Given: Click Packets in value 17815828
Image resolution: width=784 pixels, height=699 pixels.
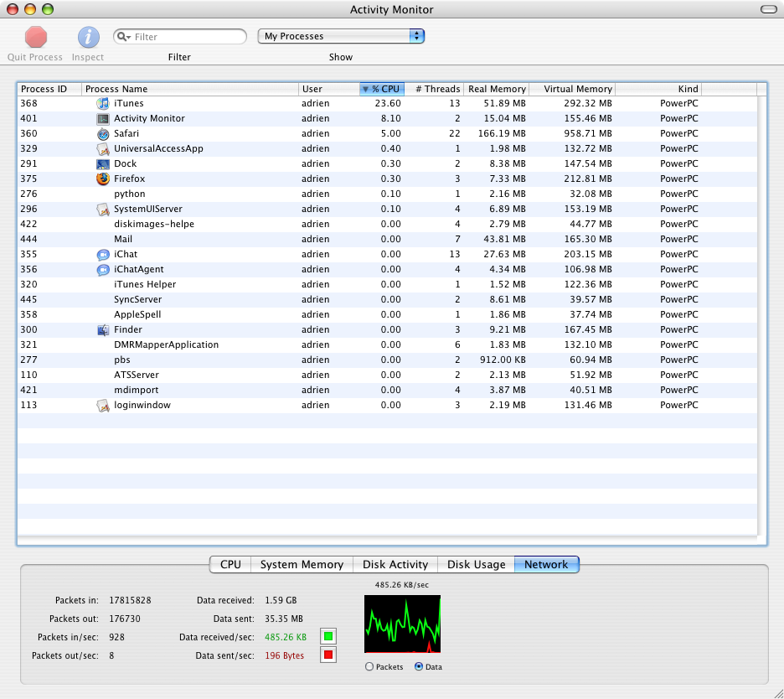Looking at the screenshot, I should [x=130, y=600].
